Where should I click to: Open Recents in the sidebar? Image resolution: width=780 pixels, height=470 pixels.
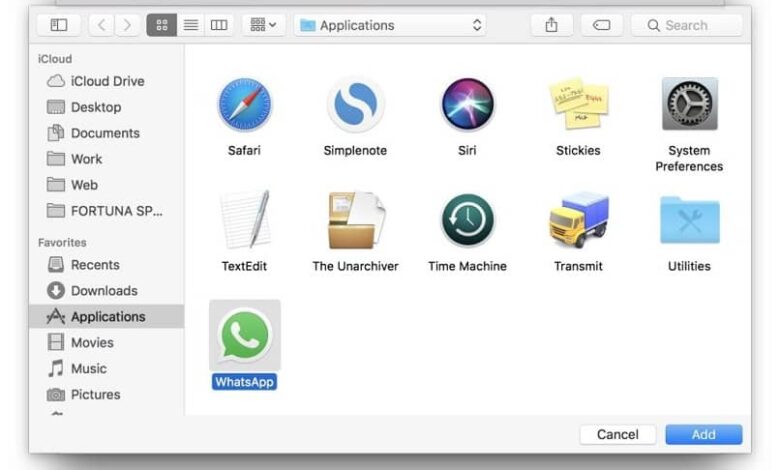tap(107, 265)
